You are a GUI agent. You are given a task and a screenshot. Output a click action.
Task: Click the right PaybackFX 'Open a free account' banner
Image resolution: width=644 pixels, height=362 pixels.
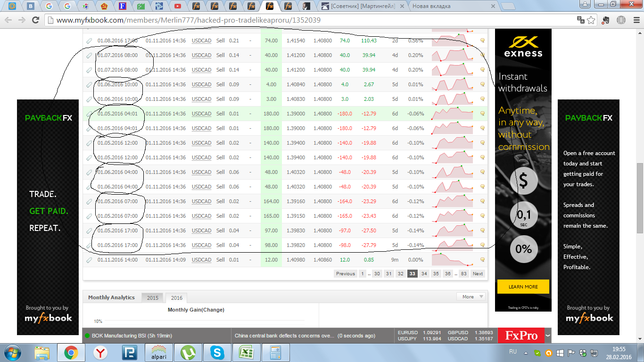[x=588, y=217]
